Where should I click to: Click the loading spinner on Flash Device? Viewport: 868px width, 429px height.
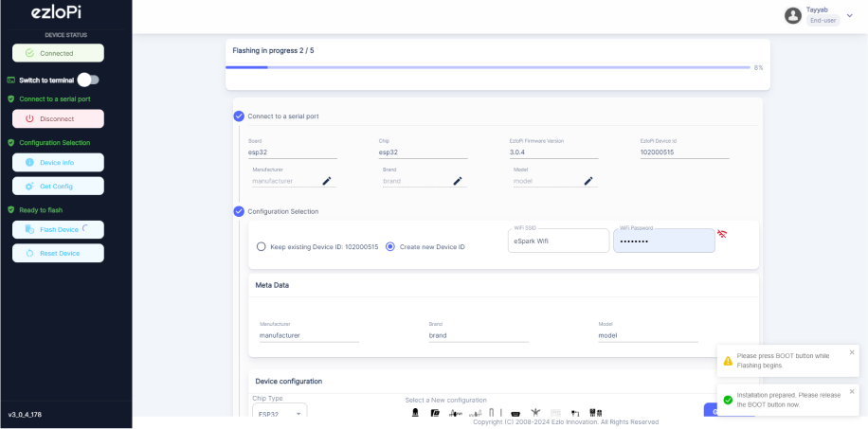[85, 228]
